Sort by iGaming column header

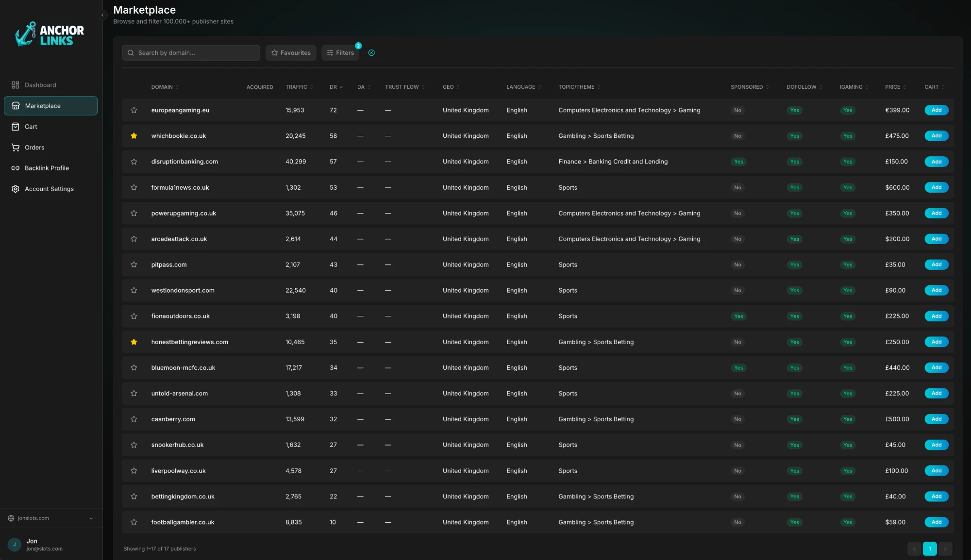(854, 87)
